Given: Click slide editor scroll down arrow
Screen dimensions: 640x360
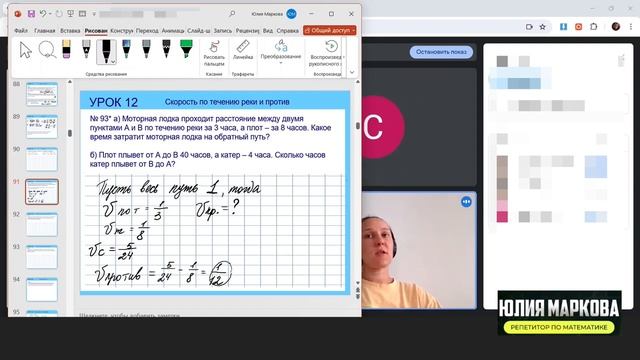Looking at the screenshot, I should [x=358, y=282].
